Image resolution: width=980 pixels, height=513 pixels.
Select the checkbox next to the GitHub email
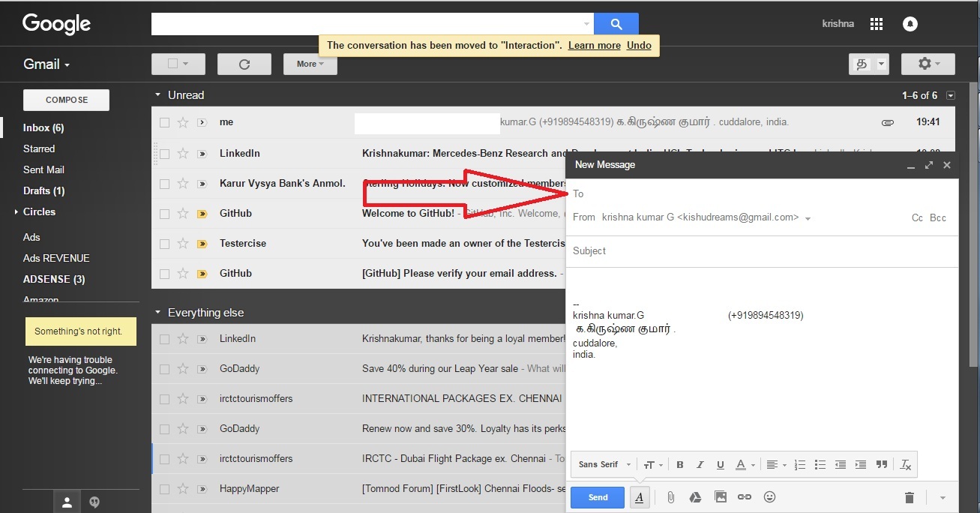tap(163, 213)
